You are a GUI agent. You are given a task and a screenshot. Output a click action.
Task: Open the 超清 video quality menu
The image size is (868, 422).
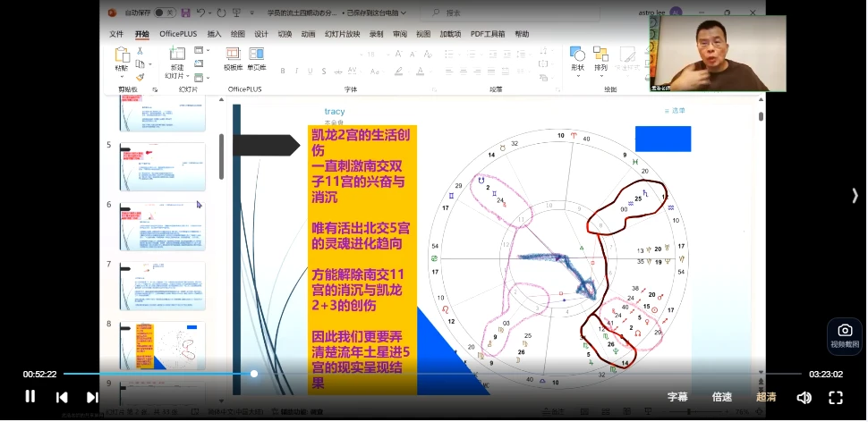click(766, 397)
